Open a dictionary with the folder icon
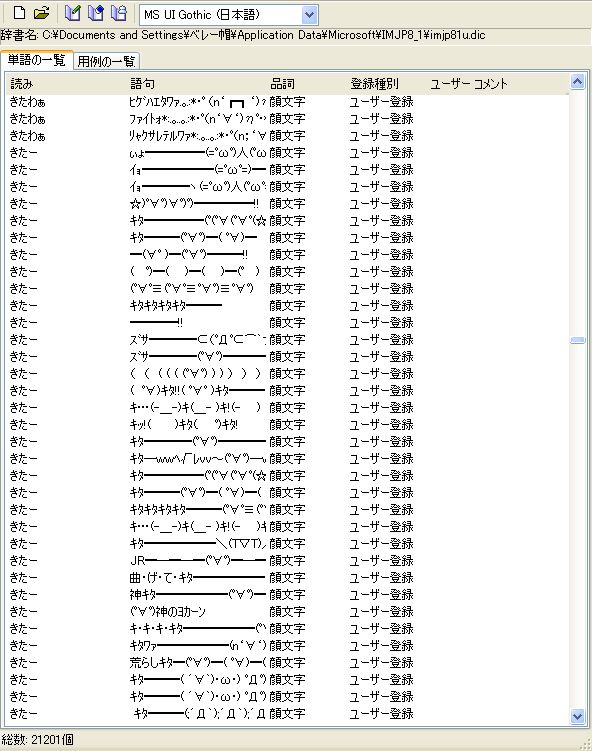The width and height of the screenshot is (592, 751). (42, 13)
